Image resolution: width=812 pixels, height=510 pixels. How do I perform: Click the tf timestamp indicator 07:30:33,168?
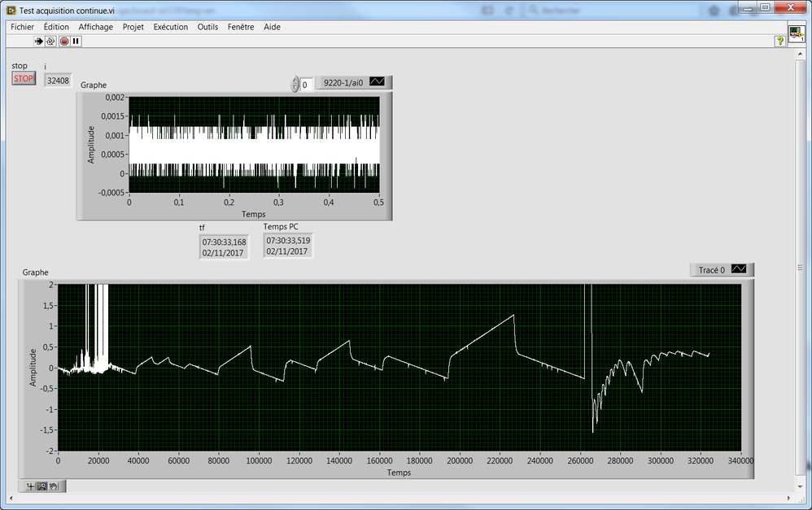click(224, 247)
